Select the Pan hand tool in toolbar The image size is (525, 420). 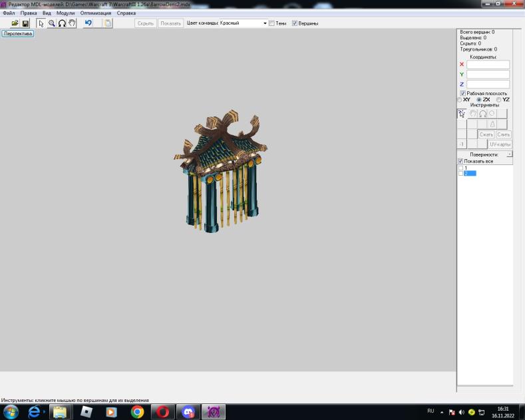(x=72, y=23)
